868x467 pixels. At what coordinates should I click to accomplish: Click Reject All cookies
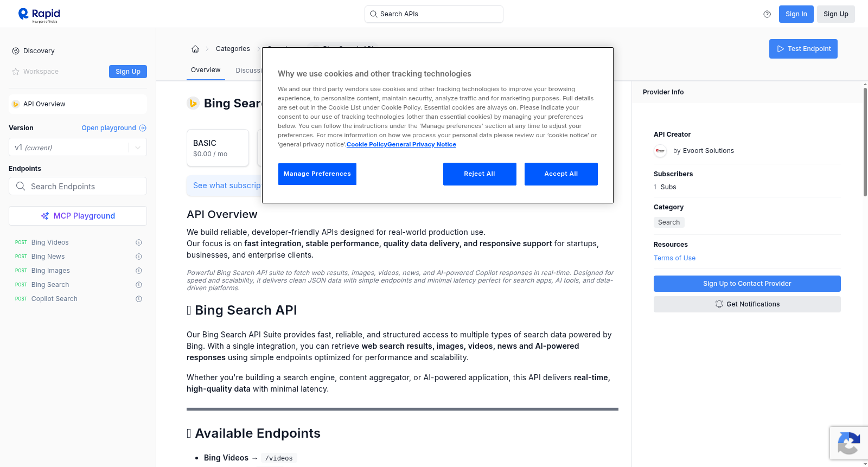click(x=480, y=174)
